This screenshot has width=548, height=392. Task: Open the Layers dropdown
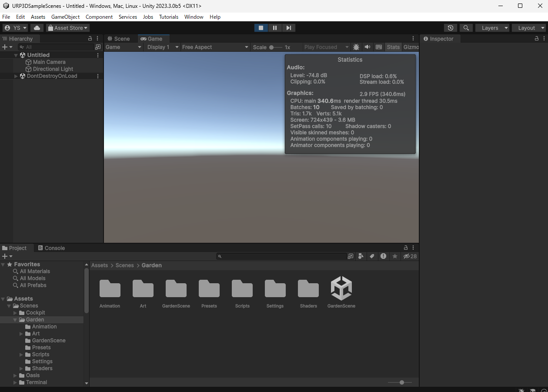(x=492, y=28)
